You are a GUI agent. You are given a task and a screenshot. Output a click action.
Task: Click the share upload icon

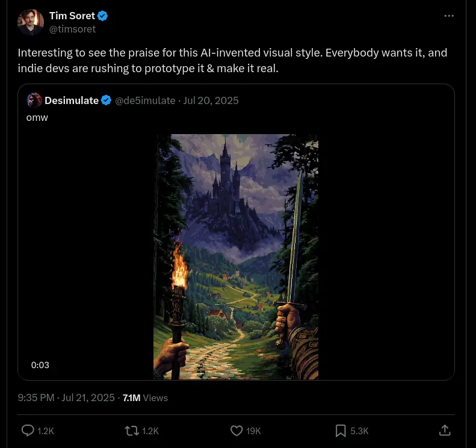coord(445,431)
